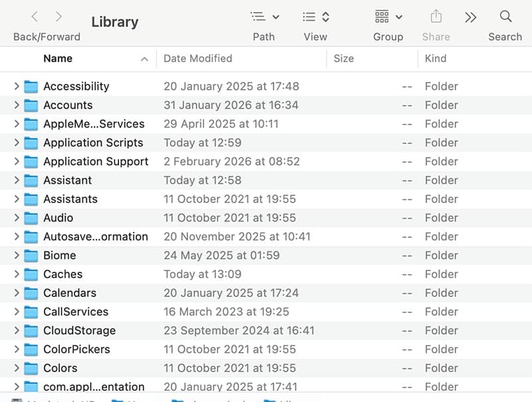Click the Autosave...ormation folder icon

31,237
